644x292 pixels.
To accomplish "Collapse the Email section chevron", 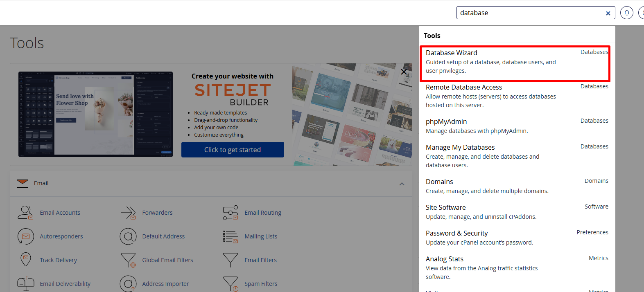I will pos(402,184).
